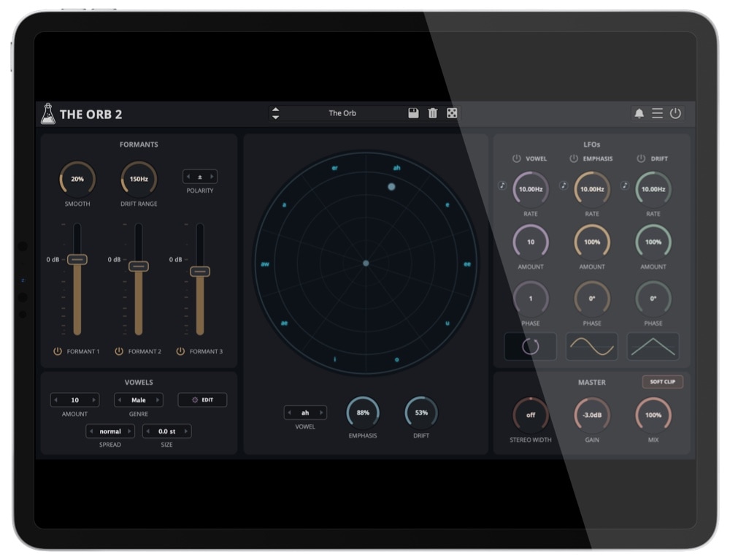Viewport: 730px width, 560px height.
Task: Click Vowel LFO Phase knob at 1
Action: (531, 299)
